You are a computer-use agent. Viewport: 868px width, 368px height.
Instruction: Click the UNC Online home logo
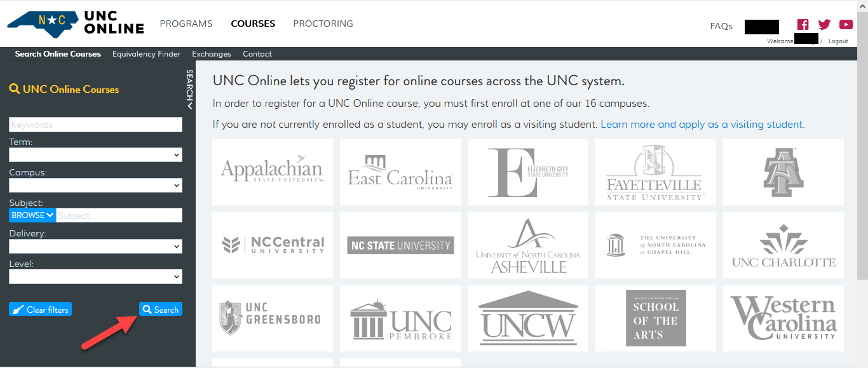pos(76,24)
